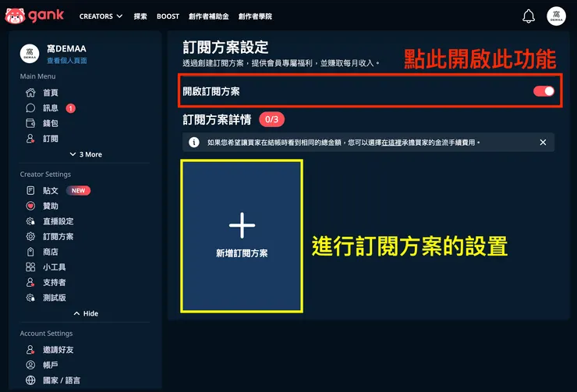Click the sidebar DEMAA avatar
The image size is (577, 392).
(x=30, y=54)
